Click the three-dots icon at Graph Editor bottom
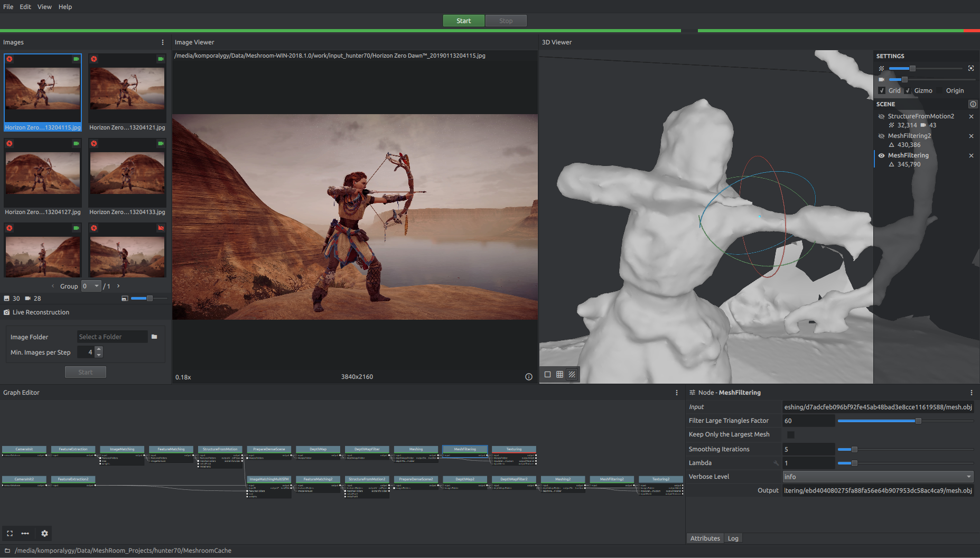This screenshot has height=558, width=980. point(25,533)
